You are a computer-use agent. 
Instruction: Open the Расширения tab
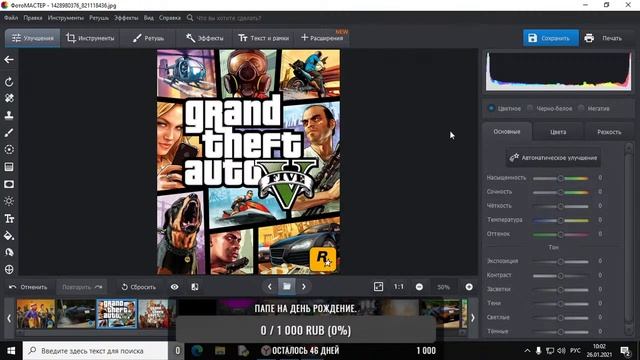click(x=322, y=38)
